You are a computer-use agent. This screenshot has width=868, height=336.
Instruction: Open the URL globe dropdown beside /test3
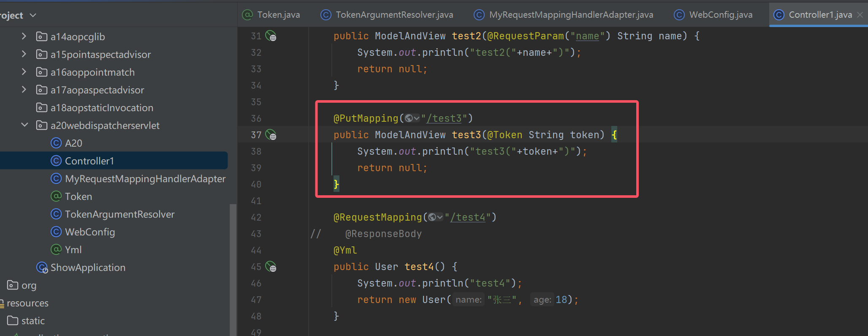pos(412,118)
